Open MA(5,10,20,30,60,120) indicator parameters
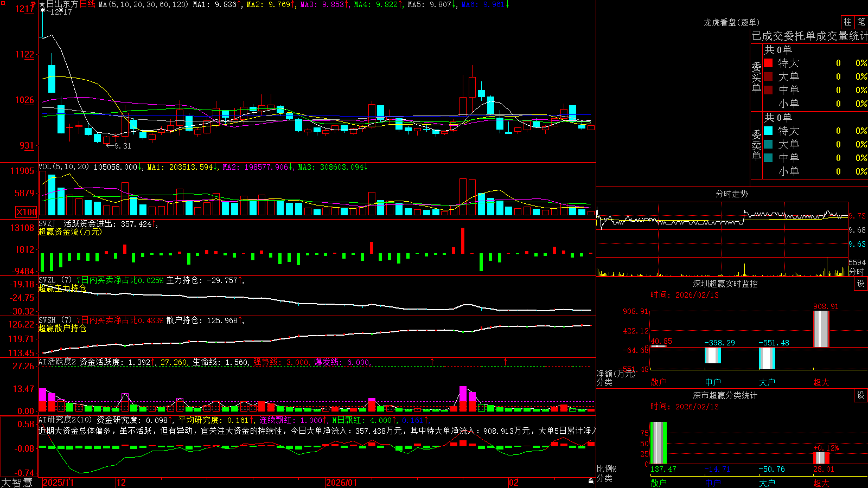Viewport: 868px width, 488px height. [x=143, y=4]
